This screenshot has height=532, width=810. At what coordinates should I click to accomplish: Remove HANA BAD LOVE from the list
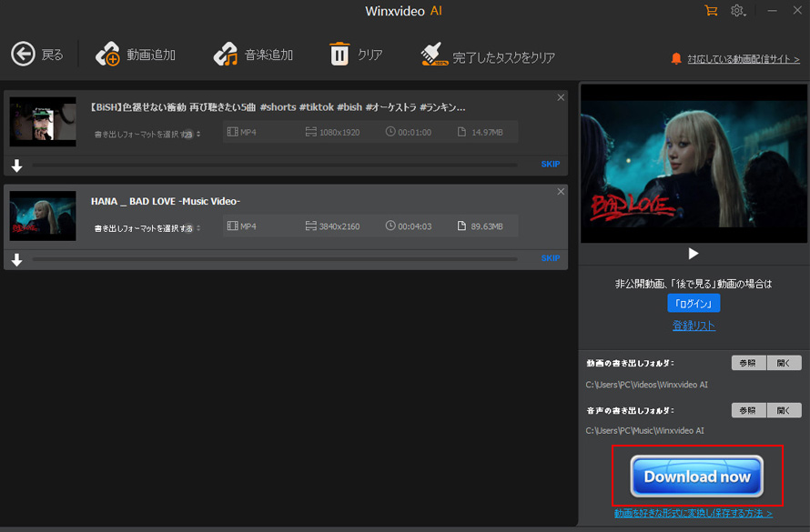coord(561,192)
